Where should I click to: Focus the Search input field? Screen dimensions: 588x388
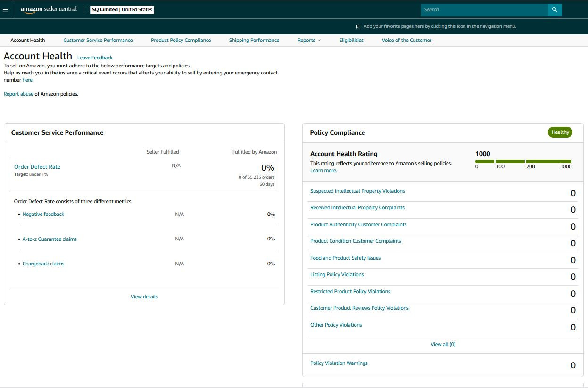484,9
